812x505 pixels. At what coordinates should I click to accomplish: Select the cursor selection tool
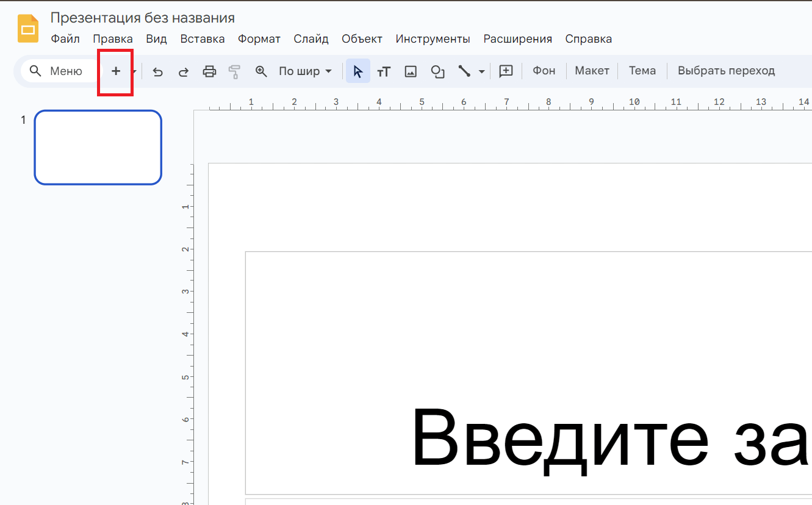tap(357, 71)
